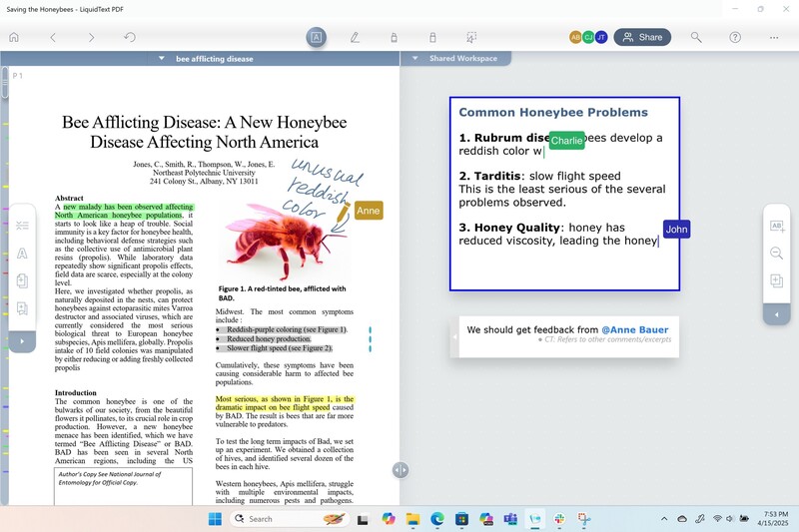Add a text note in workspace sidebar
The width and height of the screenshot is (799, 532).
776,227
